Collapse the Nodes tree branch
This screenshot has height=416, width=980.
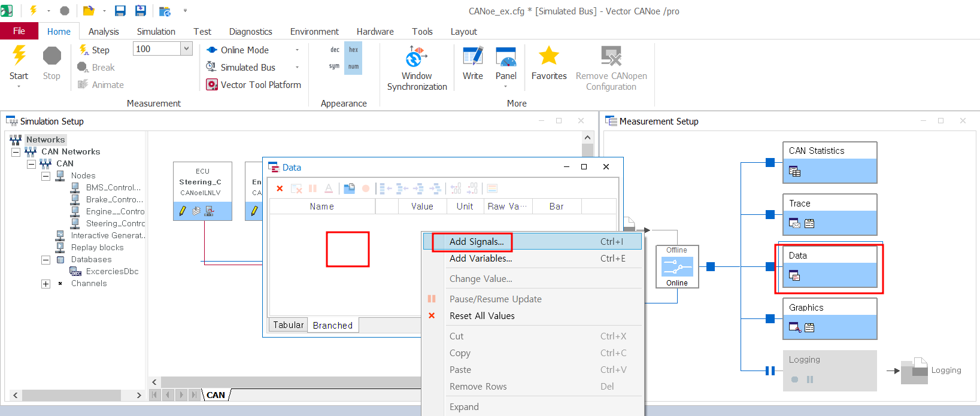pyautogui.click(x=45, y=176)
